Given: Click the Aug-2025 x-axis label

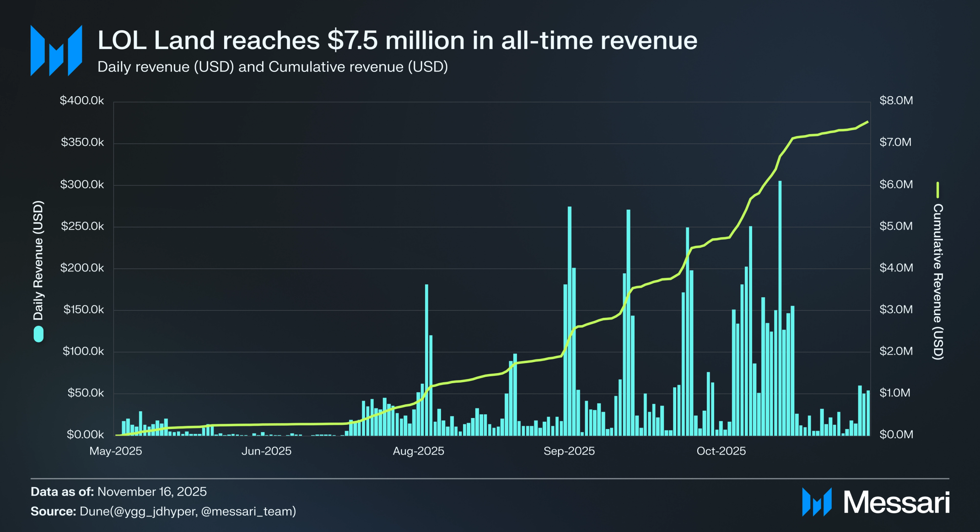Looking at the screenshot, I should tap(418, 451).
